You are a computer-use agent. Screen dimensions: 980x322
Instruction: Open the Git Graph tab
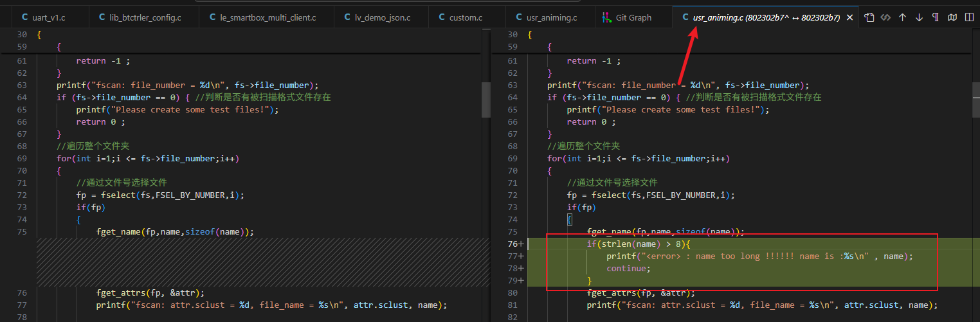tap(632, 17)
